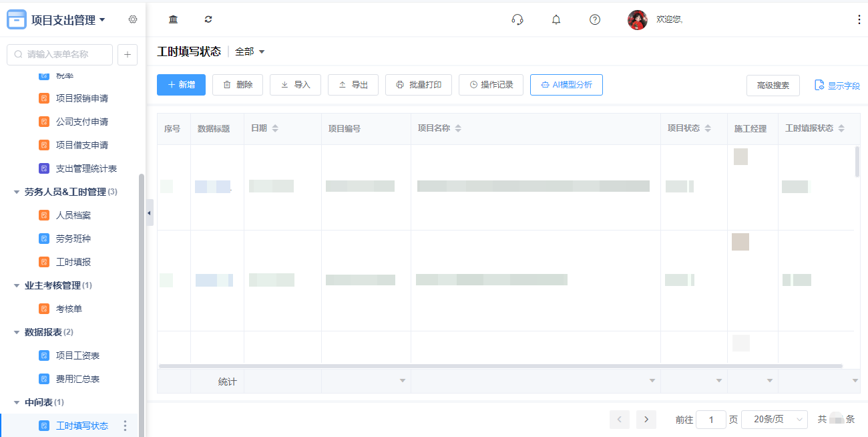The height and width of the screenshot is (437, 868).
Task: Open the help question mark icon
Action: [x=595, y=19]
